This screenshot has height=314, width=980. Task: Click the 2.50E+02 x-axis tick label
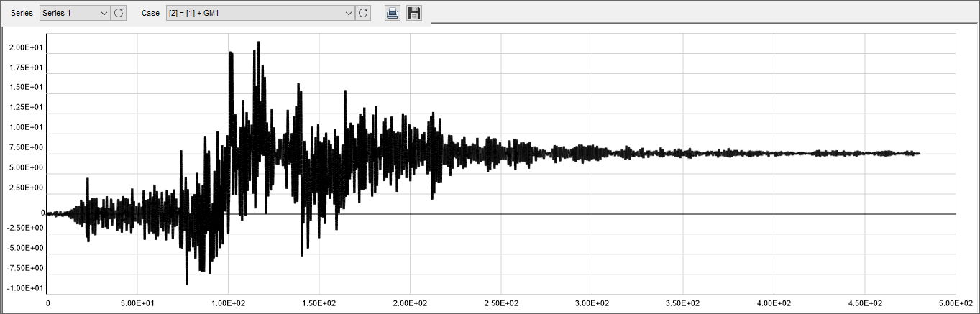[500, 304]
